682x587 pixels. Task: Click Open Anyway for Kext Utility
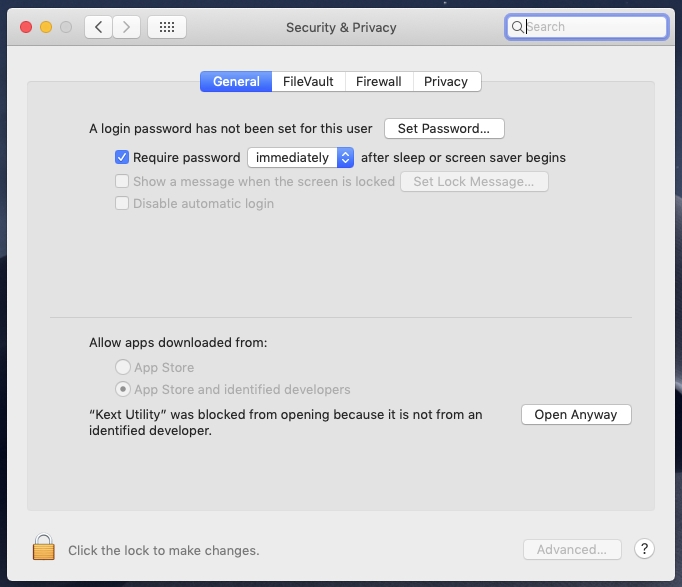pyautogui.click(x=576, y=414)
